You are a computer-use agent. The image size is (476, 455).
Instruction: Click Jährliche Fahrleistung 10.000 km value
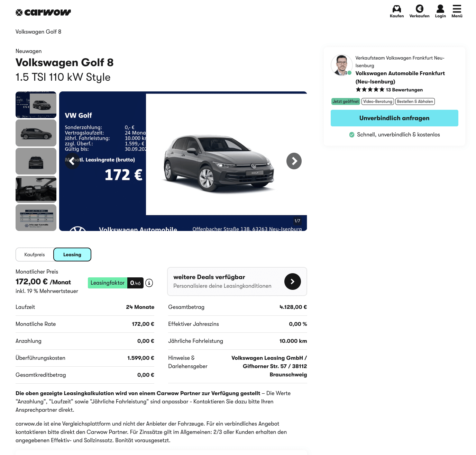tap(293, 341)
